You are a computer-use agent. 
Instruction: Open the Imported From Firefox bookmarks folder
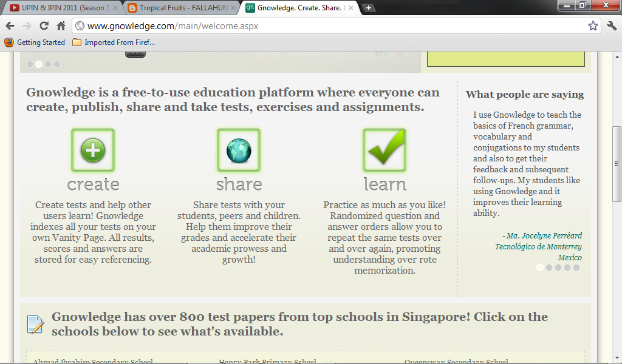114,42
